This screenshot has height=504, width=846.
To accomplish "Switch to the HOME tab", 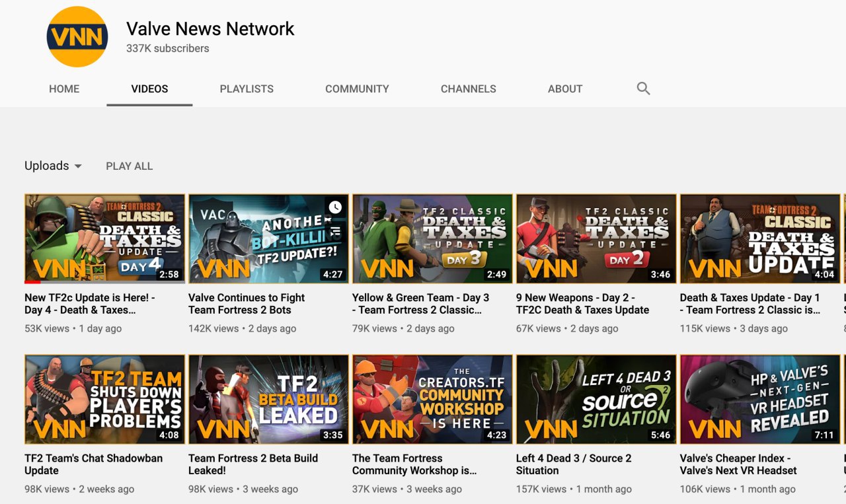I will (x=64, y=89).
